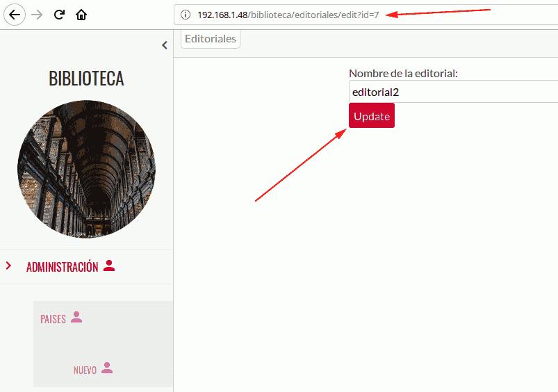View site info icon in address bar
The height and width of the screenshot is (392, 558).
pos(186,15)
